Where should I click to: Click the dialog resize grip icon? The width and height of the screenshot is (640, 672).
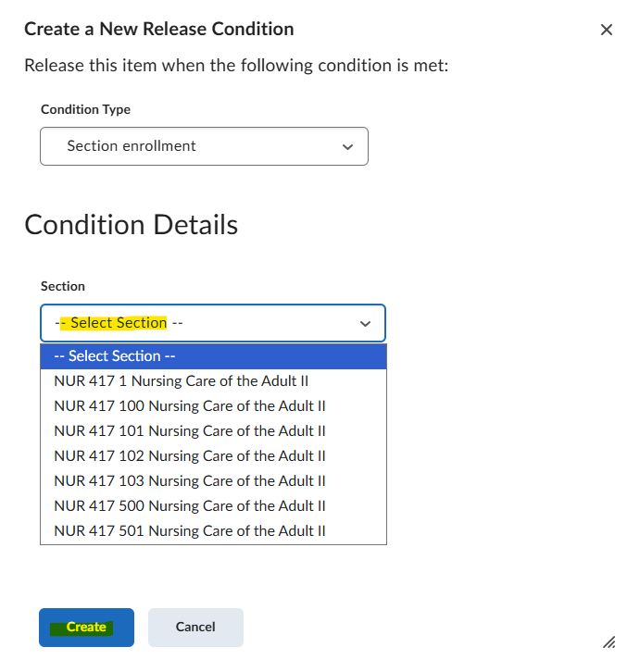point(609,642)
